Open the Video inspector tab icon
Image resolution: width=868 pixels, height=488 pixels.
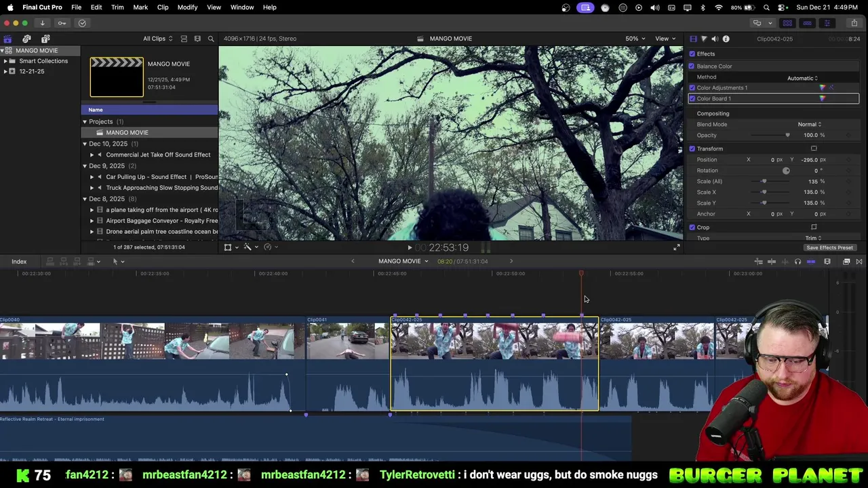[x=693, y=39]
